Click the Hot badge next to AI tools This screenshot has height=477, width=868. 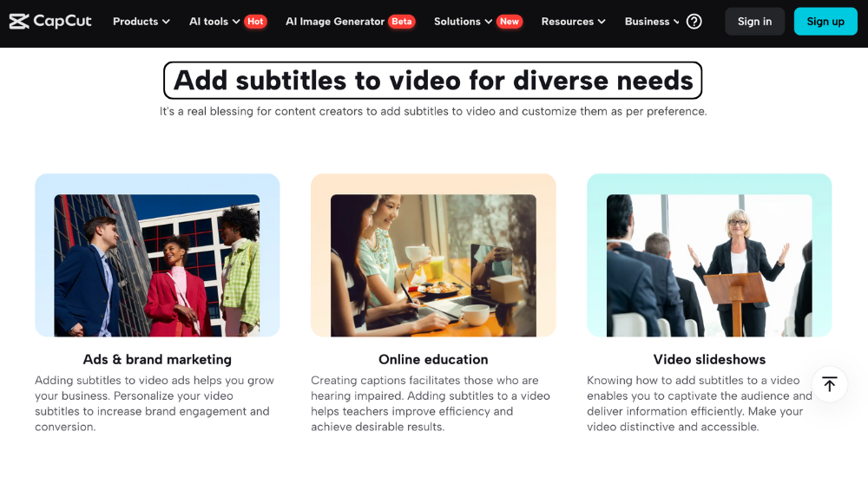click(255, 22)
